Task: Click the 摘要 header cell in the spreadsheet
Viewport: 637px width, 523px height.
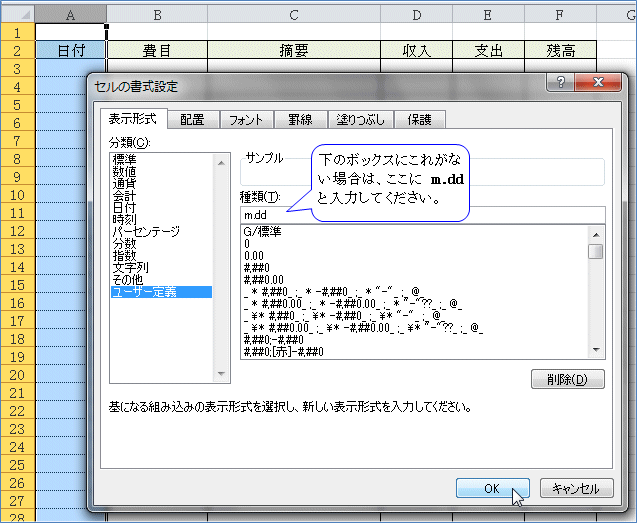Action: pyautogui.click(x=294, y=50)
